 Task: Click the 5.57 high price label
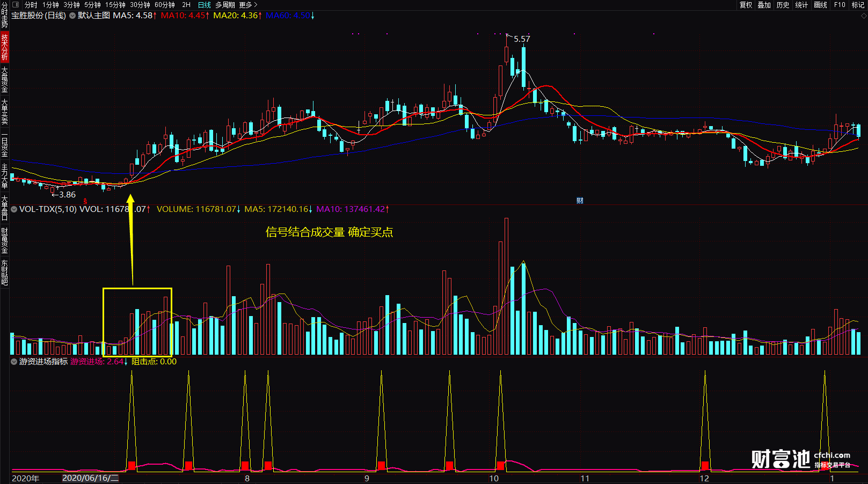click(522, 39)
